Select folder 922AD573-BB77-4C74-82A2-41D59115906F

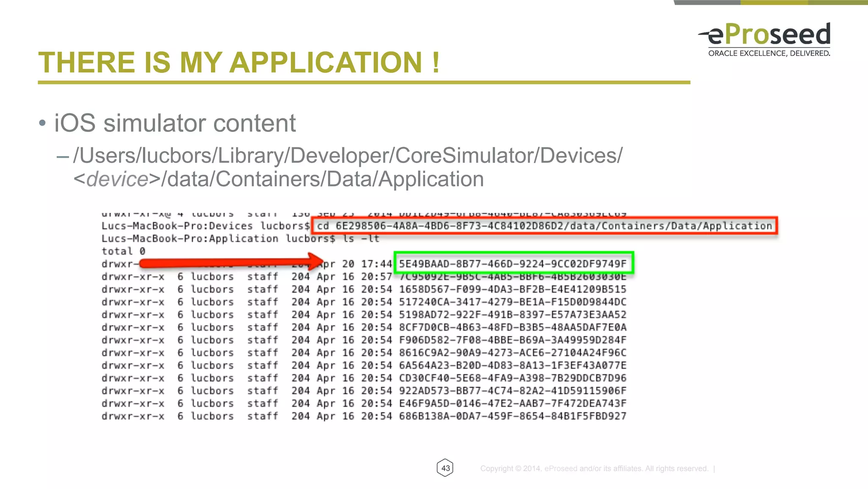[513, 391]
